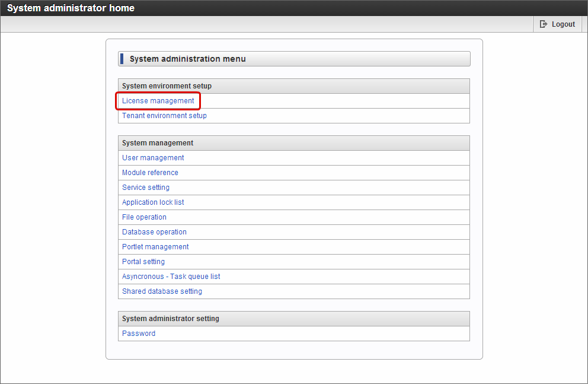Open License management
Screen dimensions: 588x384
(158, 100)
